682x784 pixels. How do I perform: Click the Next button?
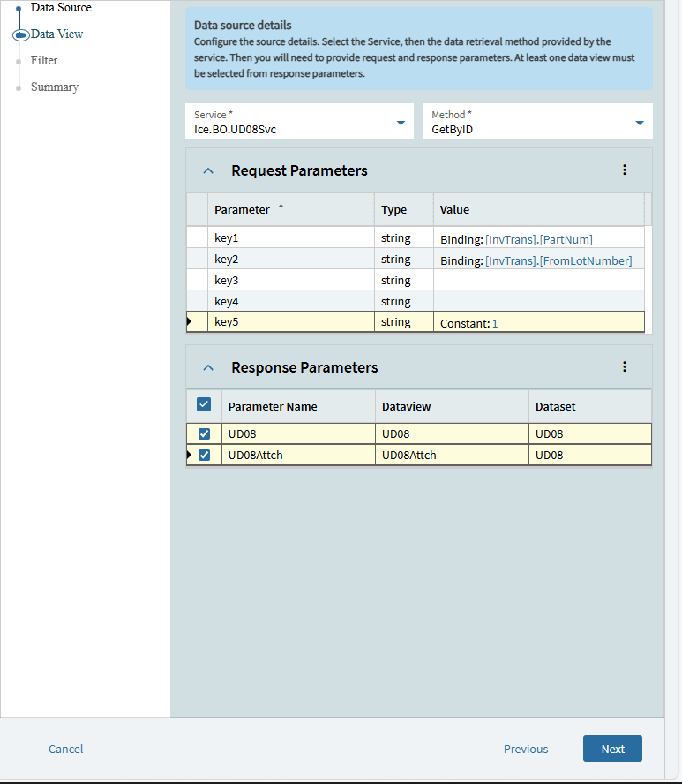pyautogui.click(x=612, y=749)
